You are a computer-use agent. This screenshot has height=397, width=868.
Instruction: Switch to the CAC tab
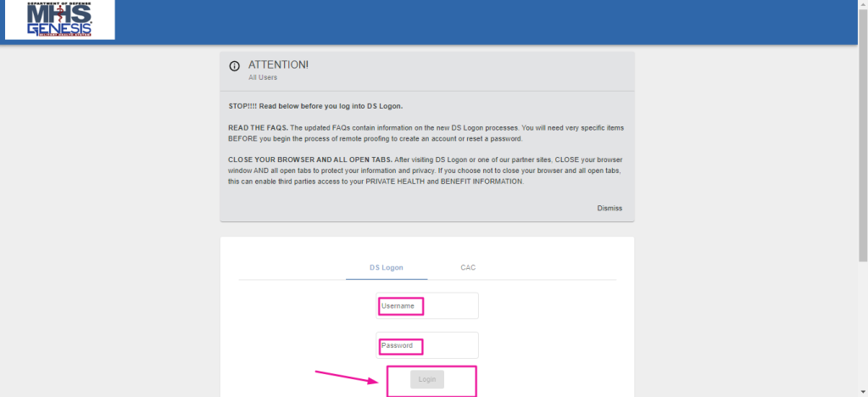pos(468,267)
